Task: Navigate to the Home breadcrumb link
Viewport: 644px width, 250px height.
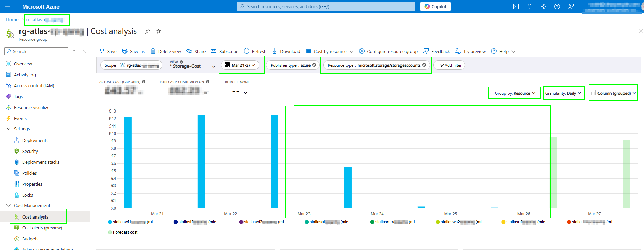Action: coord(12,20)
